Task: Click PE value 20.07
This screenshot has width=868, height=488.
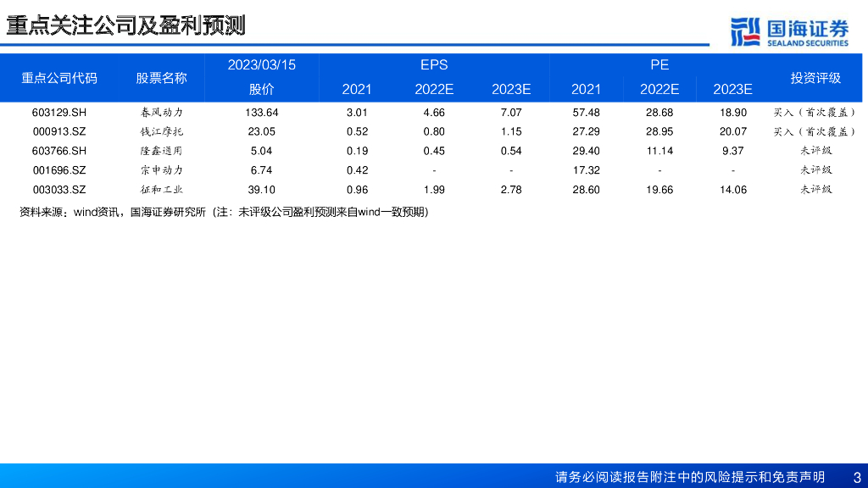Action: click(733, 131)
